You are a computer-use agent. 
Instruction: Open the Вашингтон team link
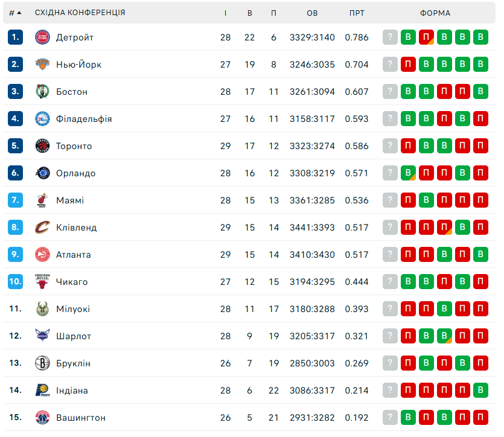[x=81, y=418]
